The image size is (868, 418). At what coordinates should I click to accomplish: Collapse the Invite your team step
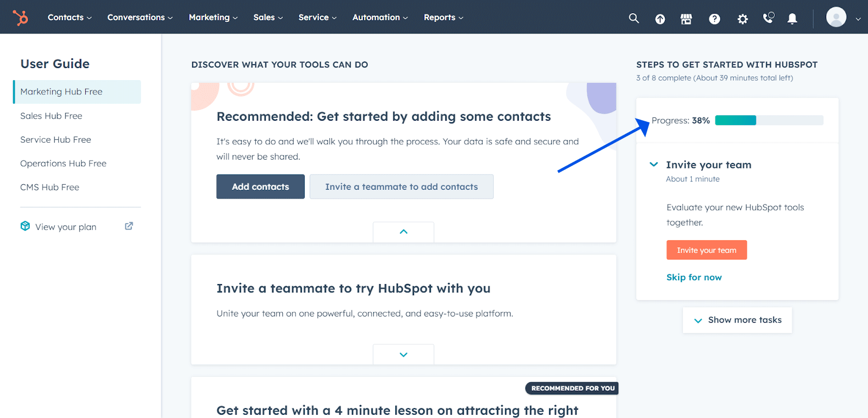tap(654, 165)
